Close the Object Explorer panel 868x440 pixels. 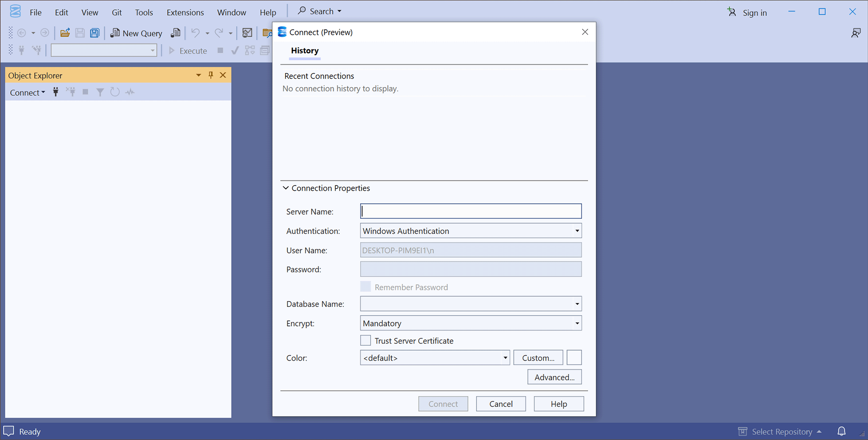[x=223, y=75]
